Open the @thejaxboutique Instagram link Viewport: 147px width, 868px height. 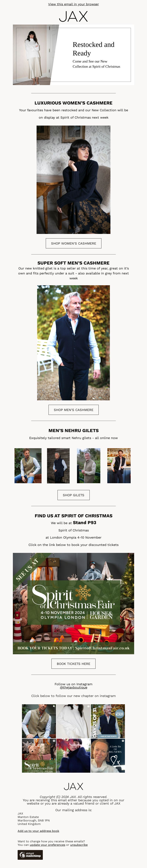click(x=73, y=687)
